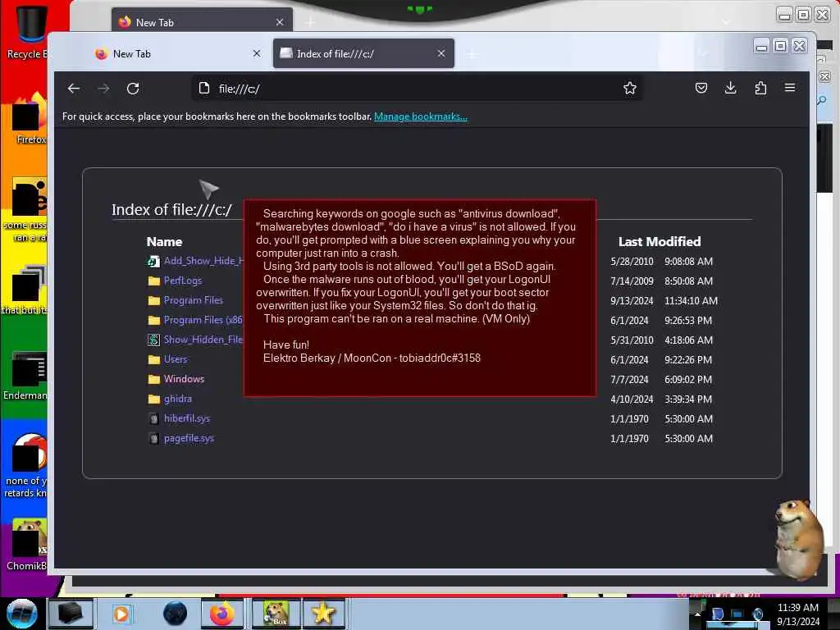Click the pagefile.sys file link
The image size is (840, 630).
[189, 438]
